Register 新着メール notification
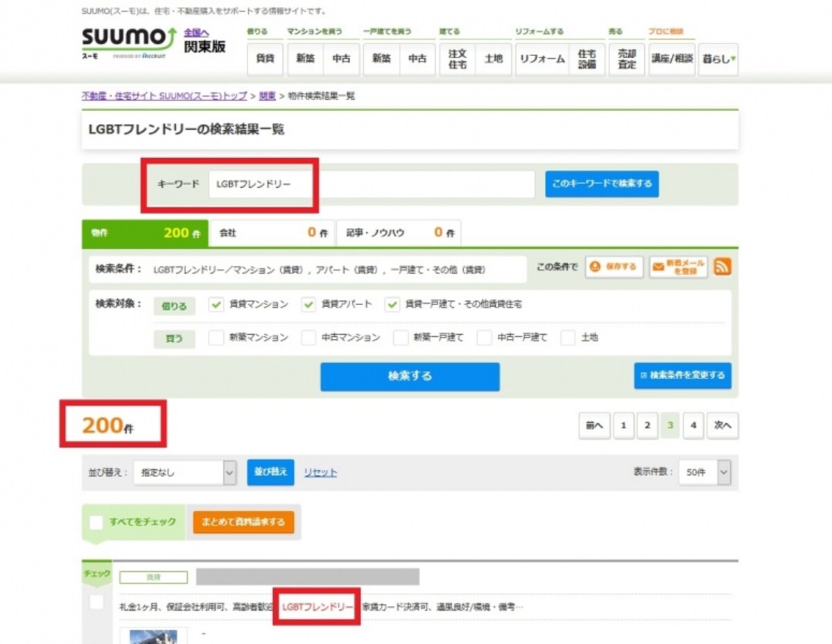832x644 pixels. (679, 267)
